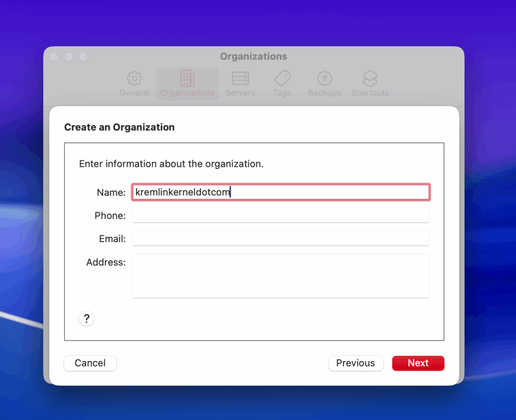The image size is (516, 420).
Task: Click the question mark help button
Action: click(x=87, y=319)
